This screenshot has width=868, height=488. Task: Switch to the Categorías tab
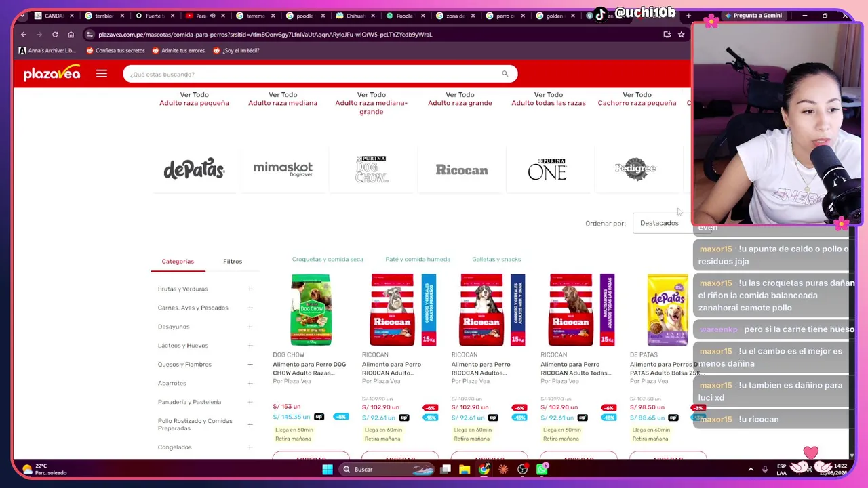click(x=178, y=261)
